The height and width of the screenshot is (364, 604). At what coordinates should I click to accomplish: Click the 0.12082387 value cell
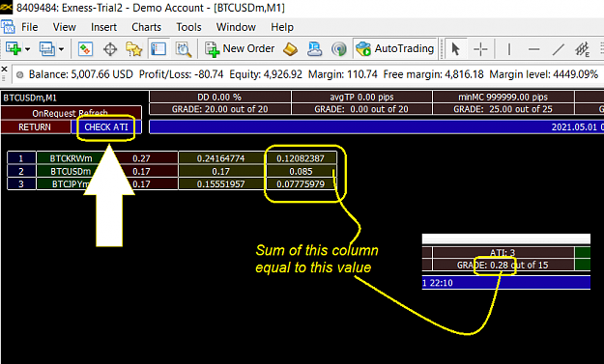coord(301,158)
